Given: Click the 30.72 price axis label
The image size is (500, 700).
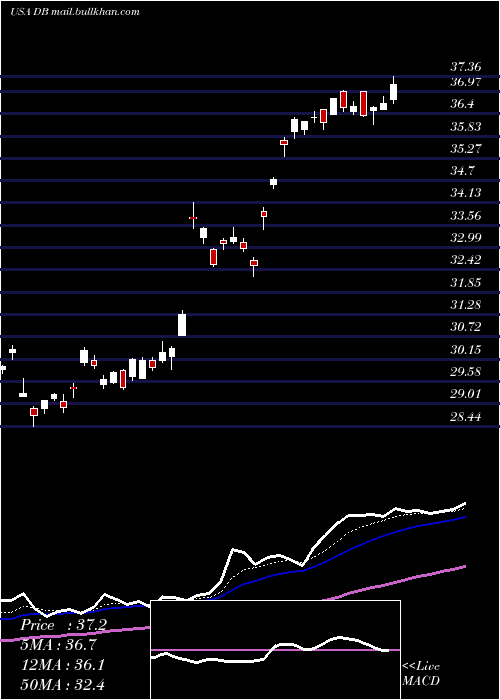Looking at the screenshot, I should click(466, 327).
